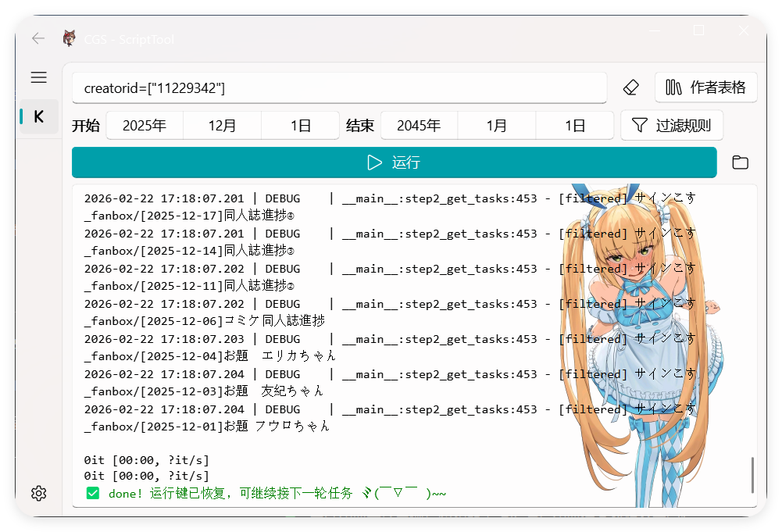782x532 pixels.
Task: Click the back arrow in title bar
Action: 37,38
